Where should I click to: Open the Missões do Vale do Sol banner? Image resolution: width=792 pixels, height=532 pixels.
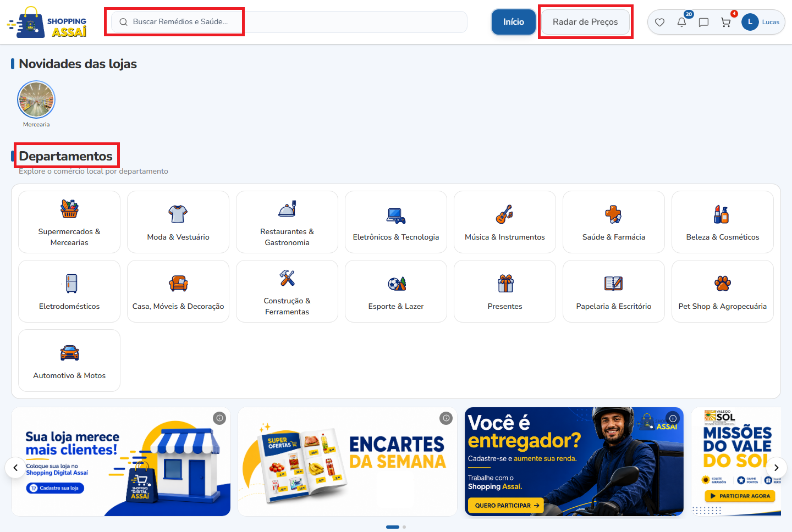point(736,462)
